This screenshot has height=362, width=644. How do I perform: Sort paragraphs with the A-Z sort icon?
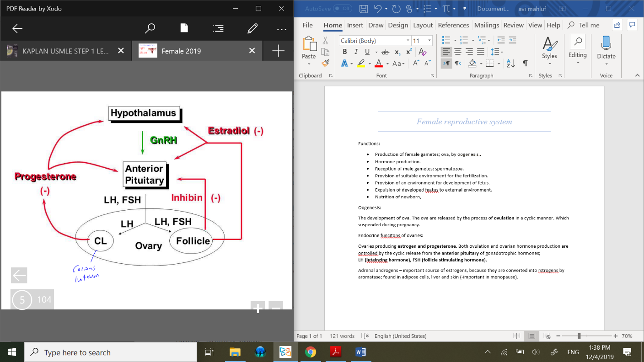pos(511,64)
